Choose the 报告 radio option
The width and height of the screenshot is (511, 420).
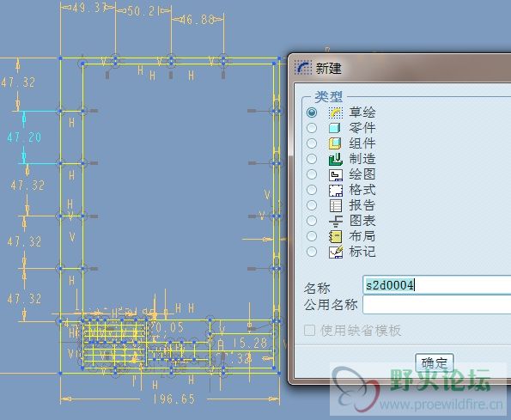click(x=312, y=205)
